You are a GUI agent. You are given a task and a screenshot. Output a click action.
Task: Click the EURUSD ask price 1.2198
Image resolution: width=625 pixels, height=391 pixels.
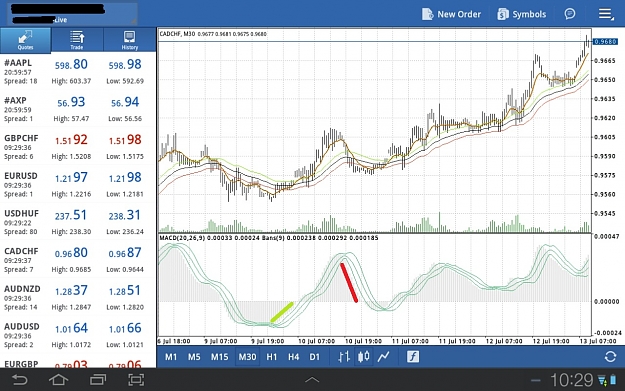pyautogui.click(x=125, y=177)
